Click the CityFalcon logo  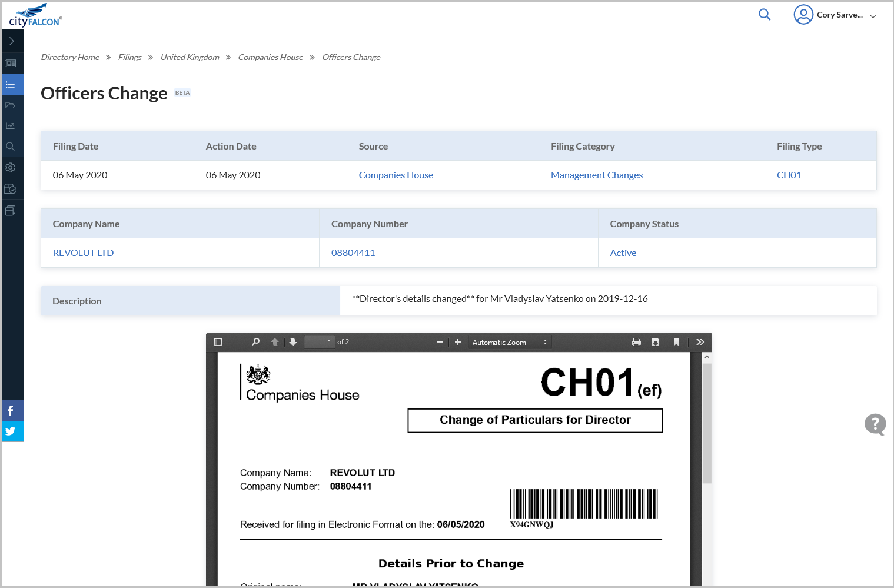(x=35, y=16)
